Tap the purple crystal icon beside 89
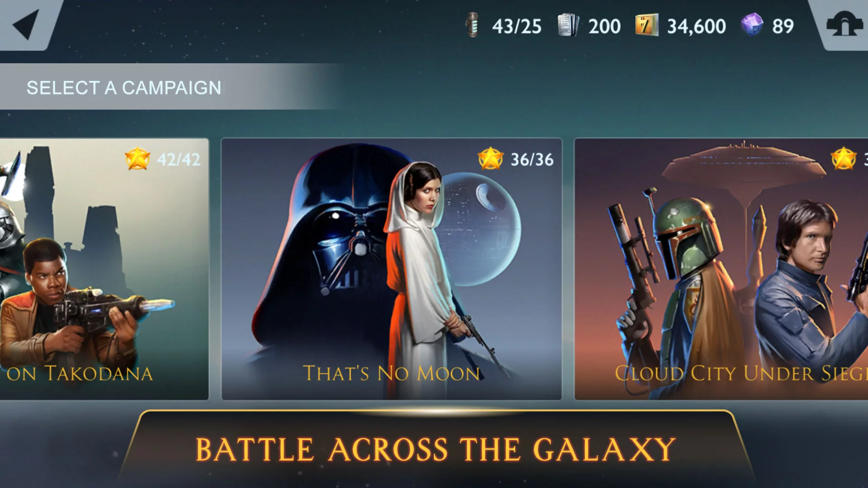This screenshot has height=488, width=868. tap(752, 24)
